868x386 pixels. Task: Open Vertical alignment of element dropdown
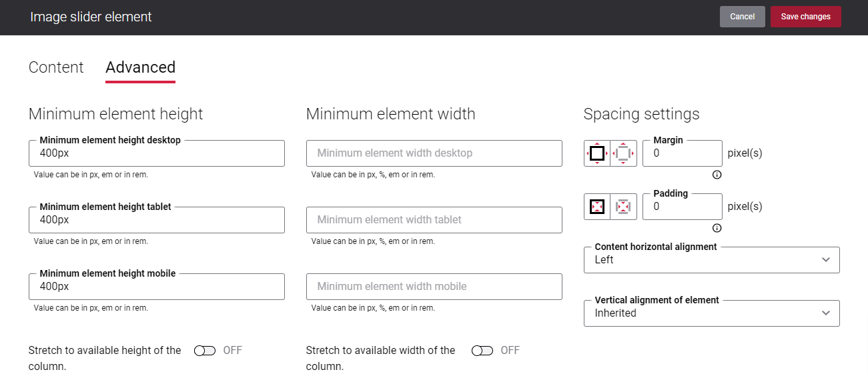(x=712, y=313)
